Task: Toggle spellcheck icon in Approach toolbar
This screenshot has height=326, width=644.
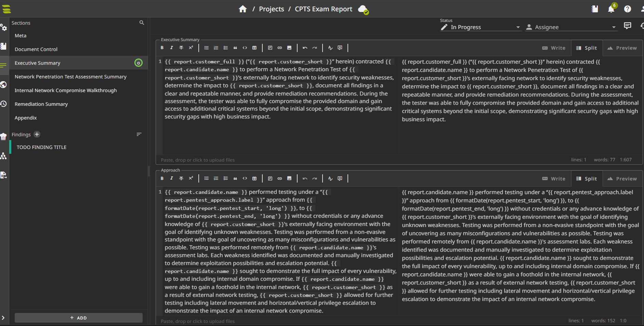Action: pyautogui.click(x=330, y=178)
